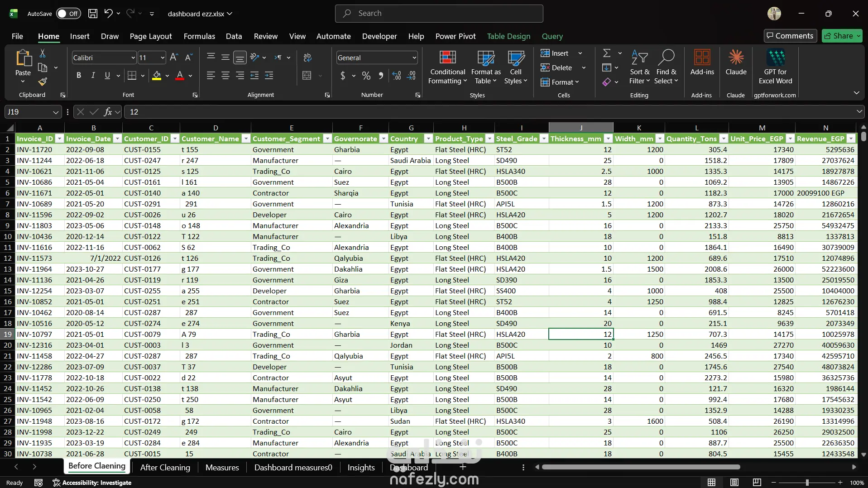Click the Center align icon
The image size is (868, 488).
click(225, 76)
